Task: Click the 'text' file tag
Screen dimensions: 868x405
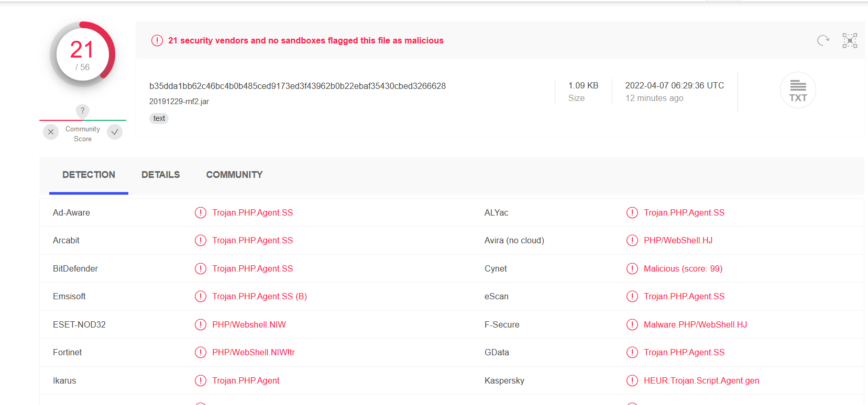Action: coord(159,118)
